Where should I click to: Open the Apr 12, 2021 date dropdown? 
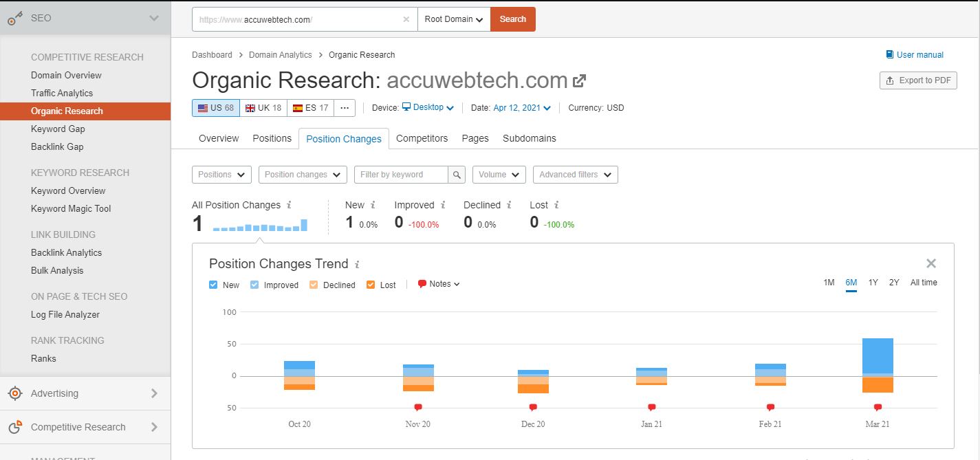[x=522, y=108]
